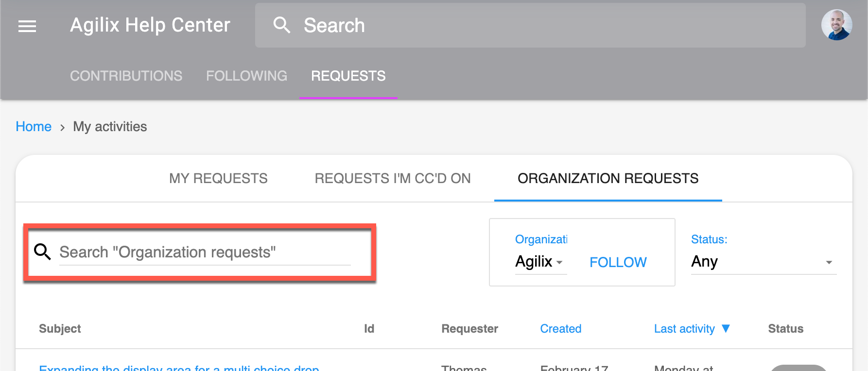Go to the Home breadcrumb link

[34, 126]
